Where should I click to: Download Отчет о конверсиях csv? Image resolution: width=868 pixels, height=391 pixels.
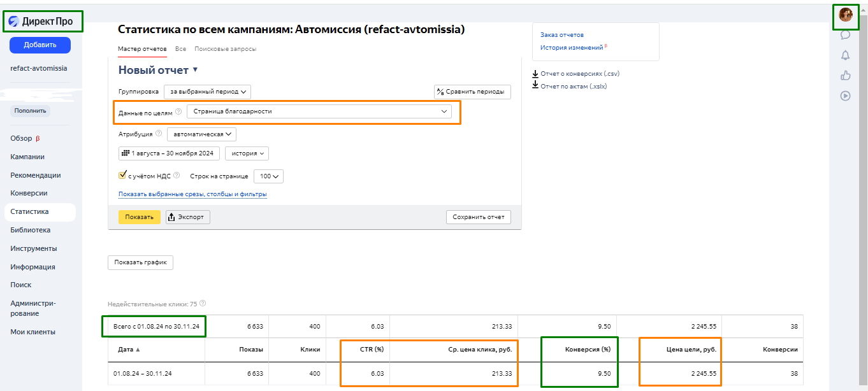click(579, 74)
